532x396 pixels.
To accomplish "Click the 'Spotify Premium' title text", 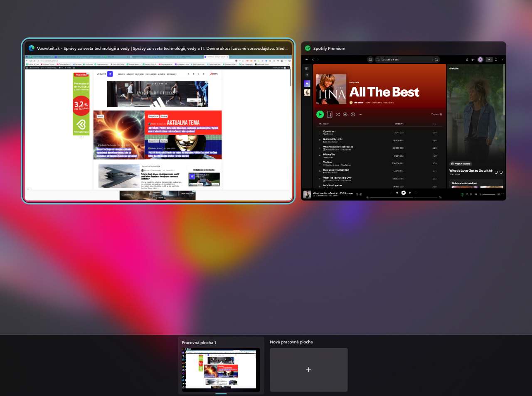I will point(329,49).
